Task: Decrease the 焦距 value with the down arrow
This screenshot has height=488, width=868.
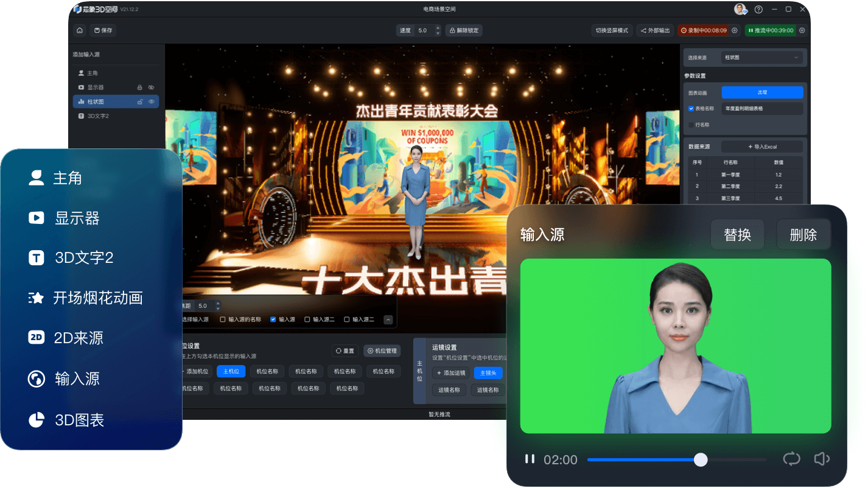Action: pos(218,309)
